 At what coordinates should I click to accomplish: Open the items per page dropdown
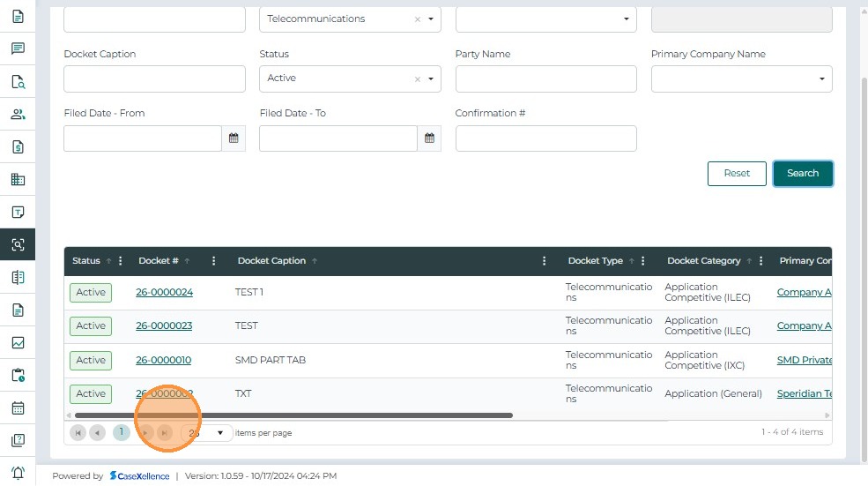click(x=220, y=433)
